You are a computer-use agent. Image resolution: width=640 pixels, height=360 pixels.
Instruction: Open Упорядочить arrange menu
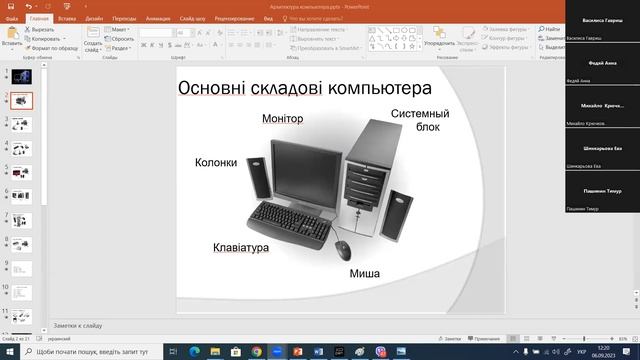[439, 38]
